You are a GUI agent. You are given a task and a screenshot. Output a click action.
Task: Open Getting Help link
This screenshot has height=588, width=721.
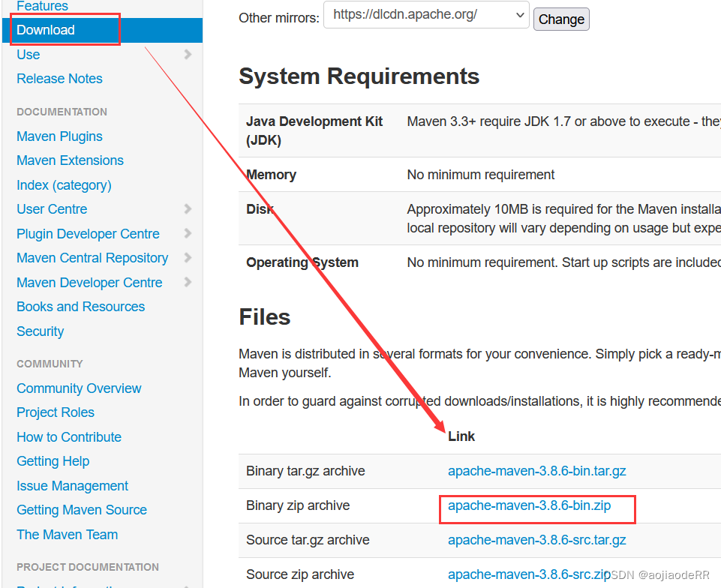(53, 461)
